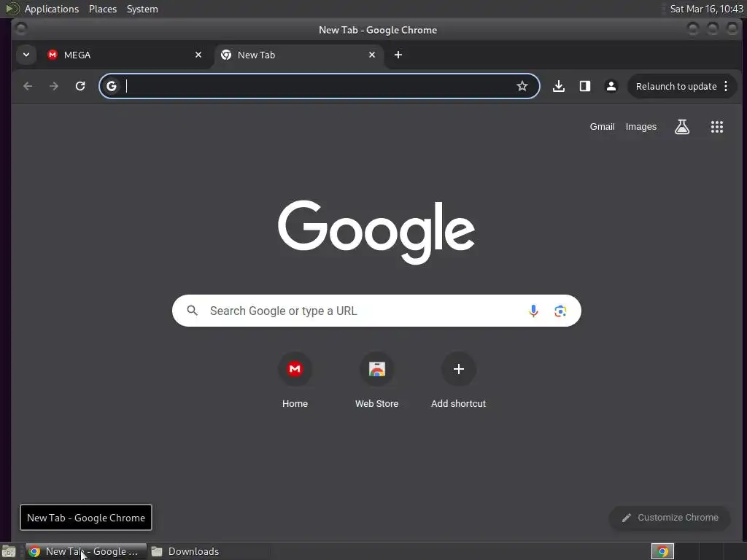Open the Images link

640,127
